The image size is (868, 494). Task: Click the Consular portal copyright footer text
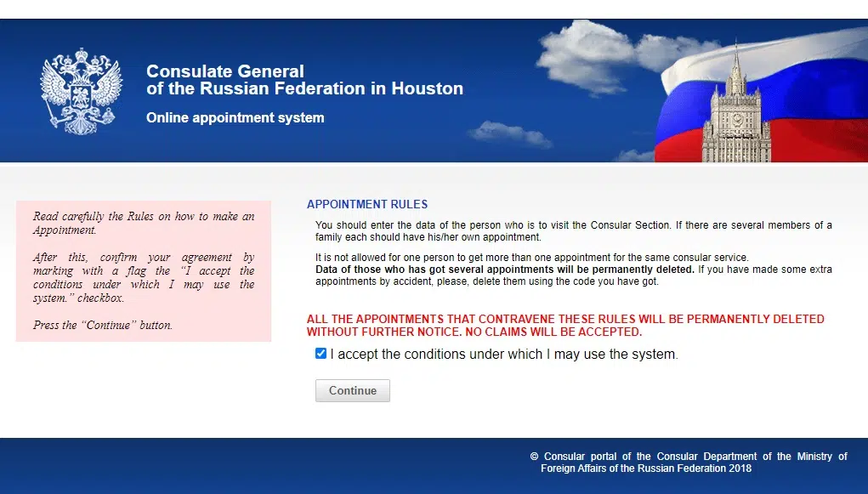click(x=689, y=463)
